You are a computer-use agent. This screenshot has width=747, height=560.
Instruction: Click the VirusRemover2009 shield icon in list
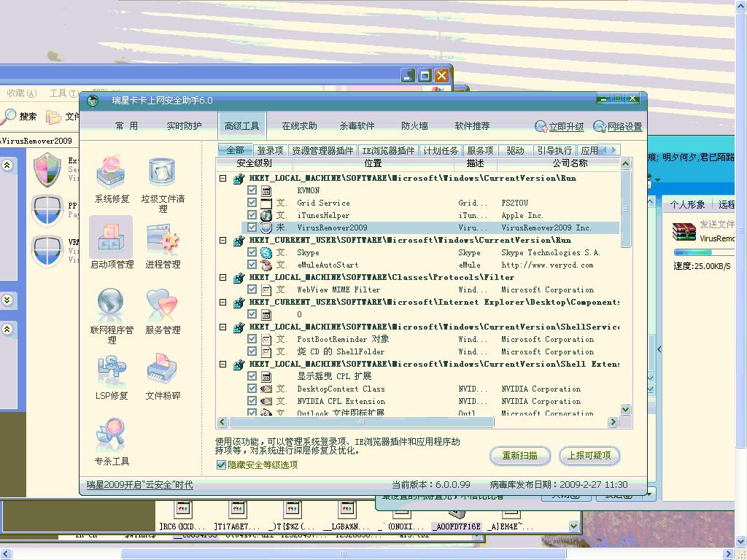266,227
